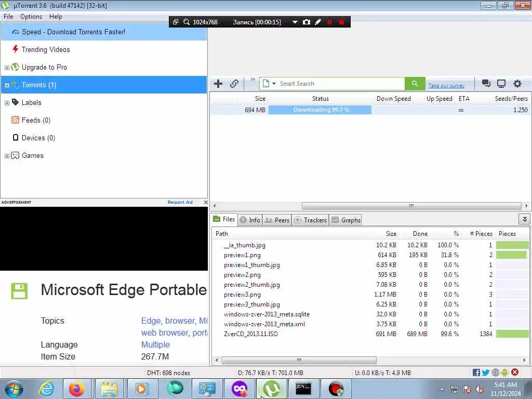
Task: Click the torrent list horizontal scrollbar
Action: coord(411,206)
